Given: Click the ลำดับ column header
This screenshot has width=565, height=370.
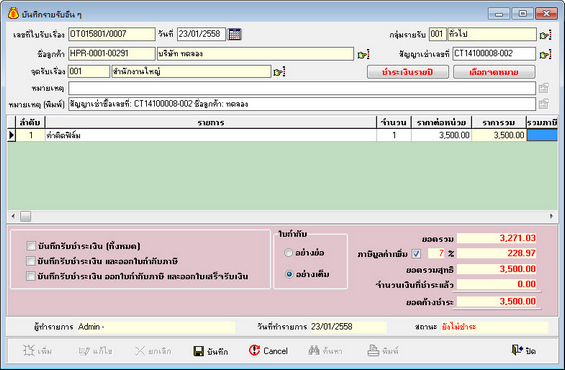Looking at the screenshot, I should 30,122.
